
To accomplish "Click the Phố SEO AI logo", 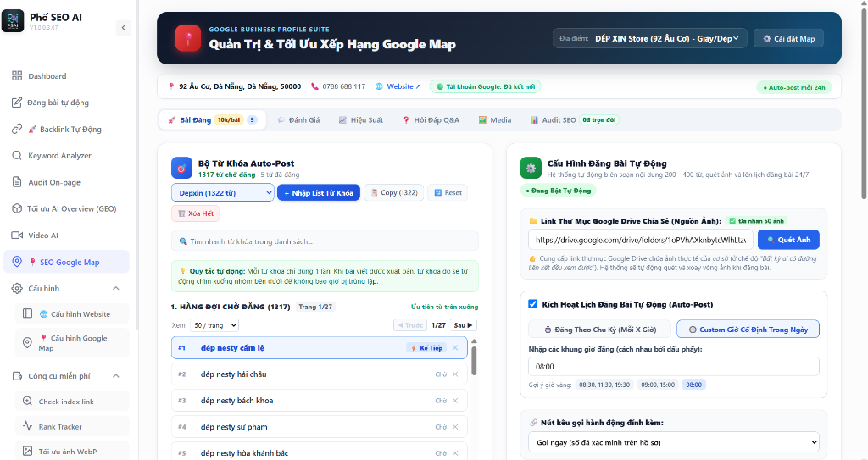I will pyautogui.click(x=13, y=21).
